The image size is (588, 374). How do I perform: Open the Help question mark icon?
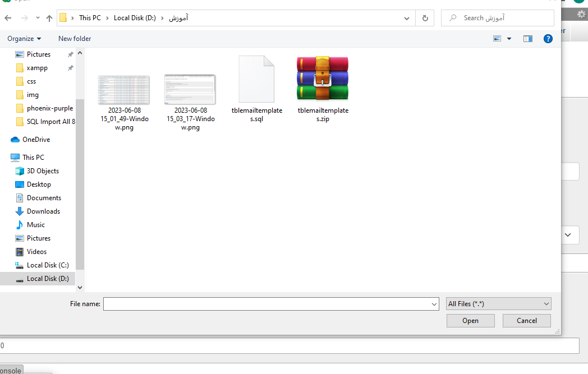pos(548,39)
